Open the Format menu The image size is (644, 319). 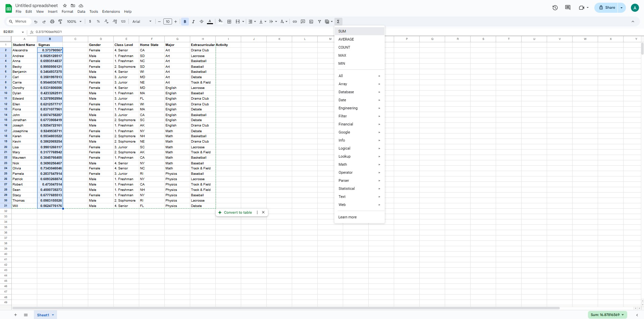(x=67, y=11)
